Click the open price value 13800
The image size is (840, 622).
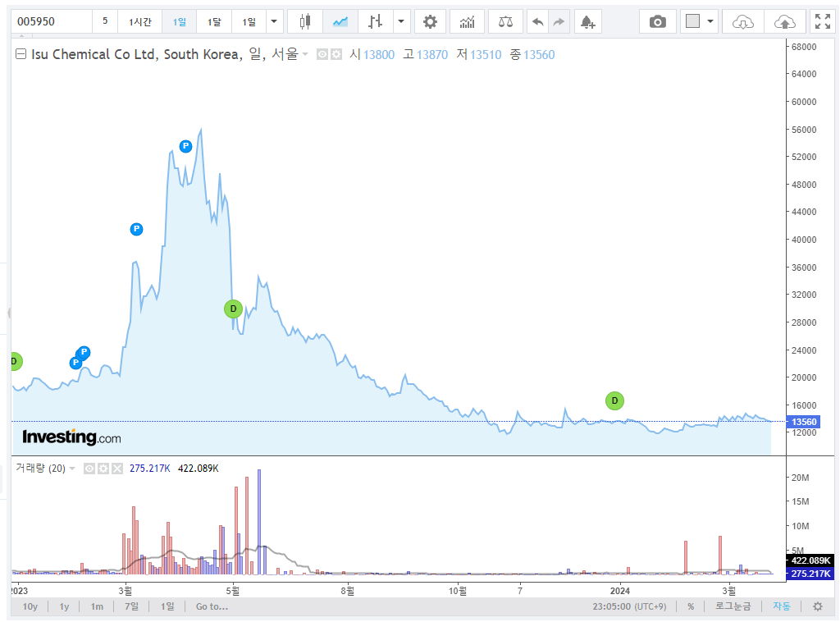pyautogui.click(x=379, y=55)
